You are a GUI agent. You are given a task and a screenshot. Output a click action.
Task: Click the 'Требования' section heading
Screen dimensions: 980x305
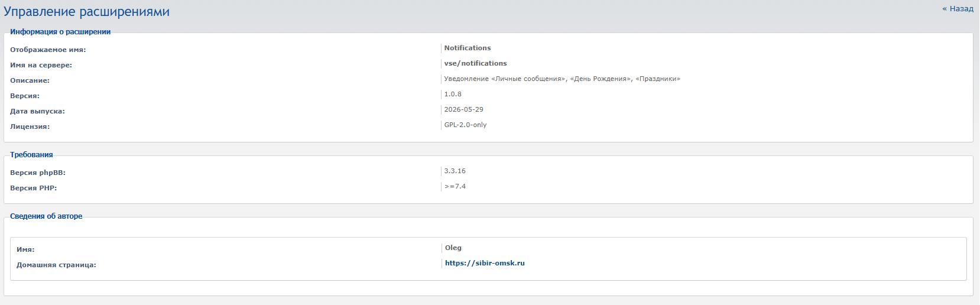click(31, 155)
